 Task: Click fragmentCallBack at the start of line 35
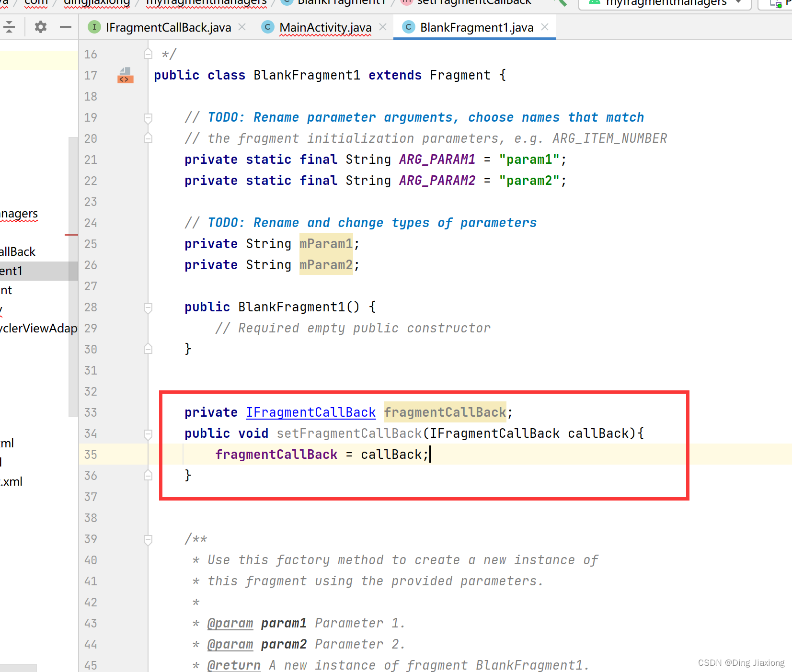(x=276, y=455)
